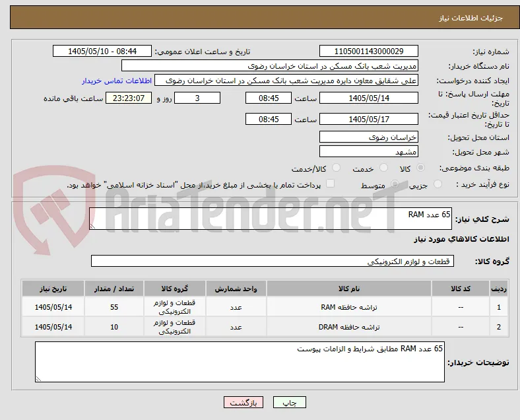Viewport: 520px width, 420px height.
Task: Click the date 1405/05/14 in the RAM row
Action: click(53, 307)
